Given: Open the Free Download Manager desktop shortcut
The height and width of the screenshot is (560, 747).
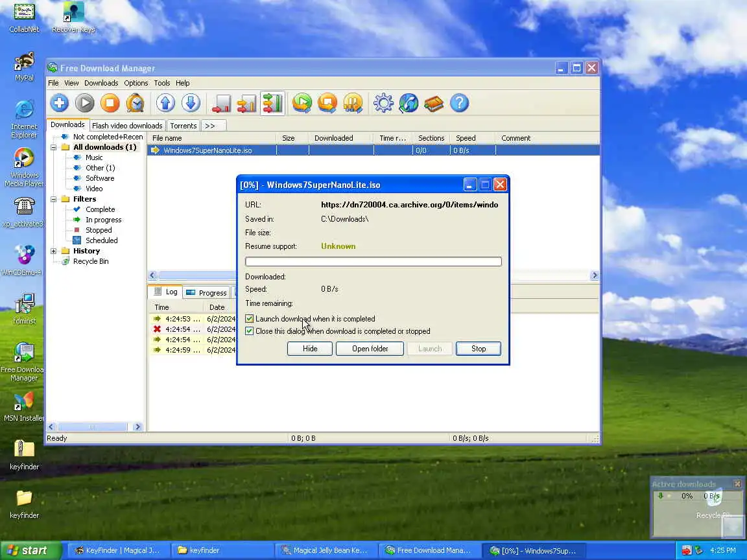Looking at the screenshot, I should pyautogui.click(x=24, y=362).
